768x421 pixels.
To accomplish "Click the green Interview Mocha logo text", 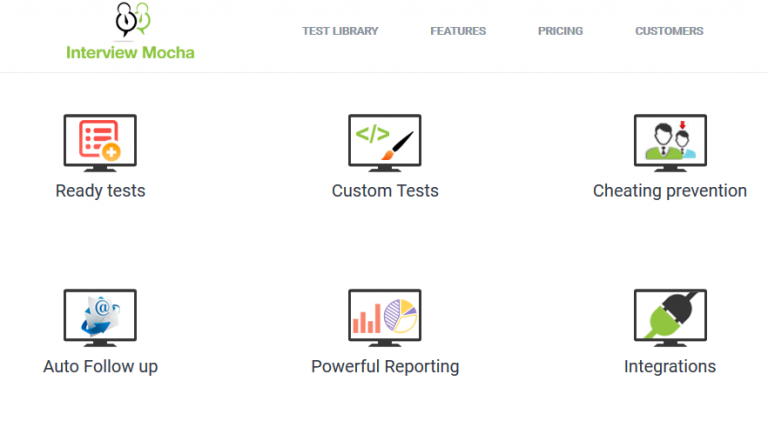I will pos(130,52).
